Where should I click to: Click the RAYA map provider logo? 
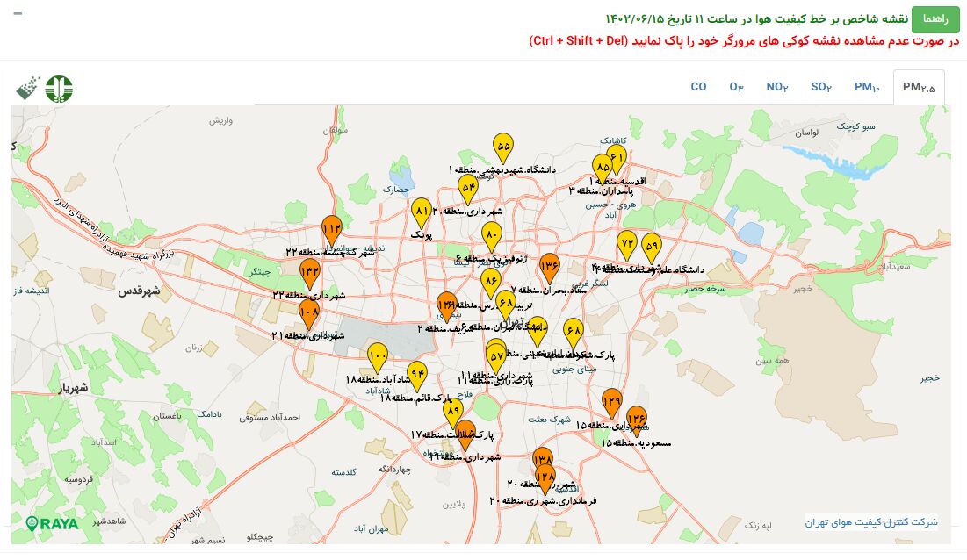[x=53, y=524]
